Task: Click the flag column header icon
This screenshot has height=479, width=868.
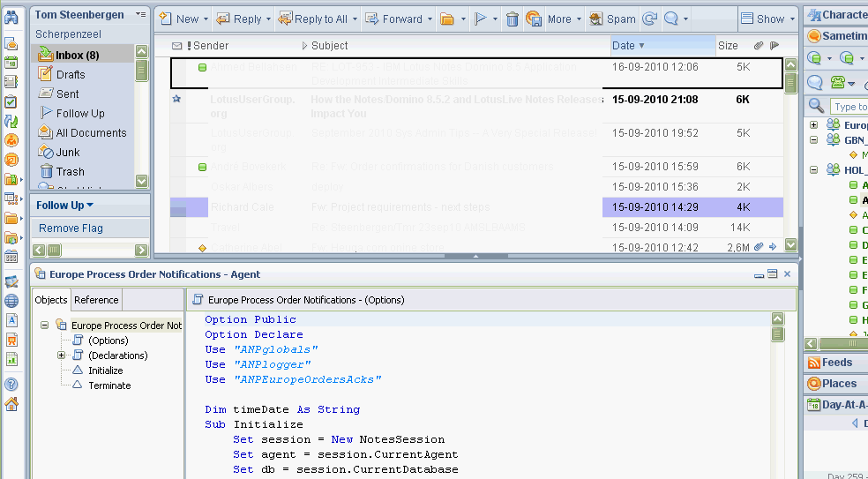Action: coord(774,45)
